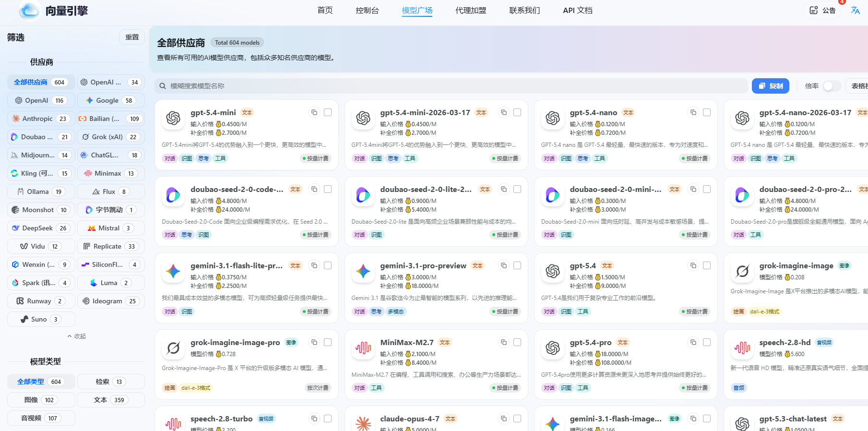Image resolution: width=868 pixels, height=431 pixels.
Task: Click the Total 604 models badge
Action: [x=237, y=43]
